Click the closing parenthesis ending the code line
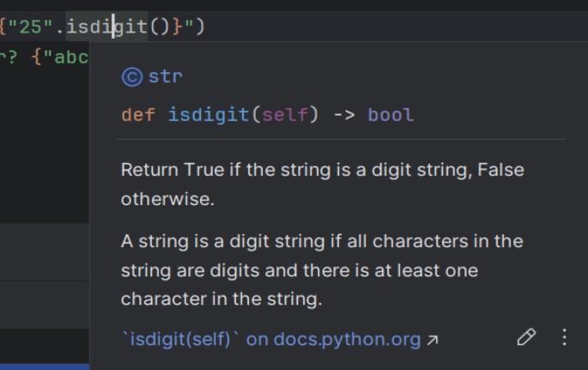This screenshot has height=370, width=588. click(200, 27)
